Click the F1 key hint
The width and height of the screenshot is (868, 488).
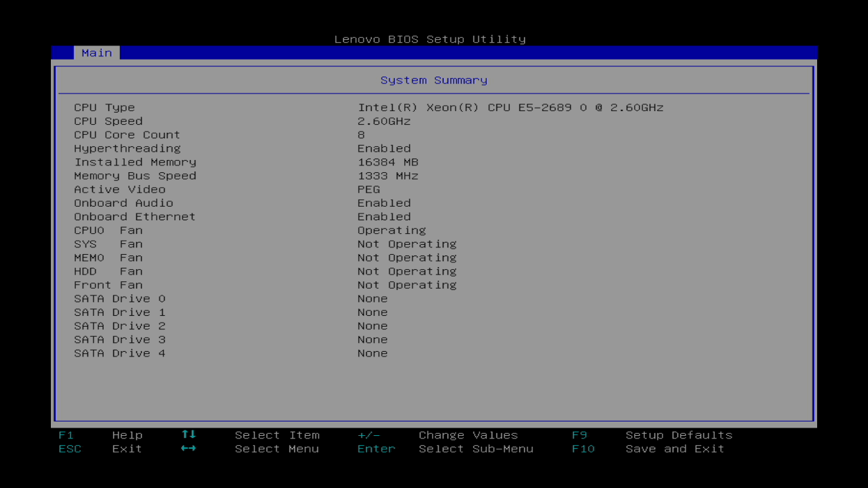point(66,435)
